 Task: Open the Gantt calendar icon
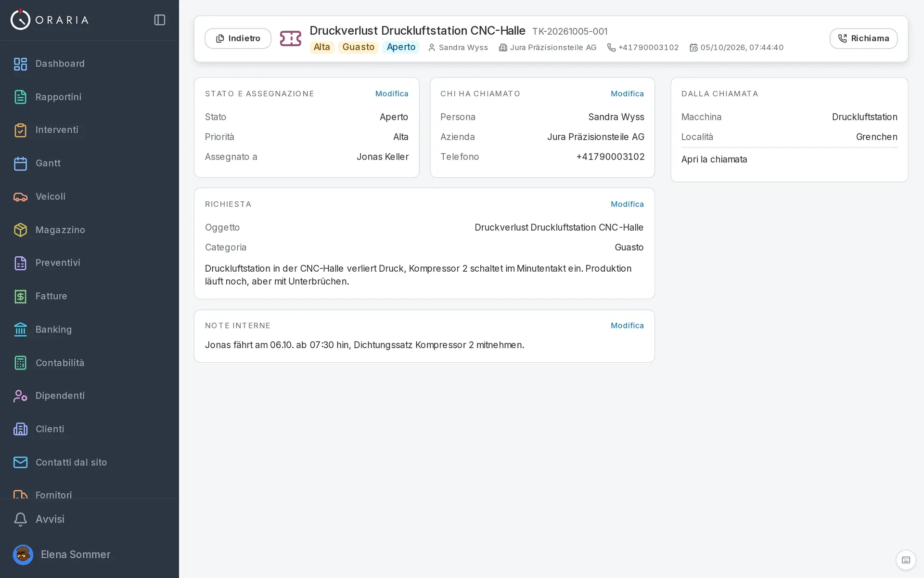click(20, 163)
